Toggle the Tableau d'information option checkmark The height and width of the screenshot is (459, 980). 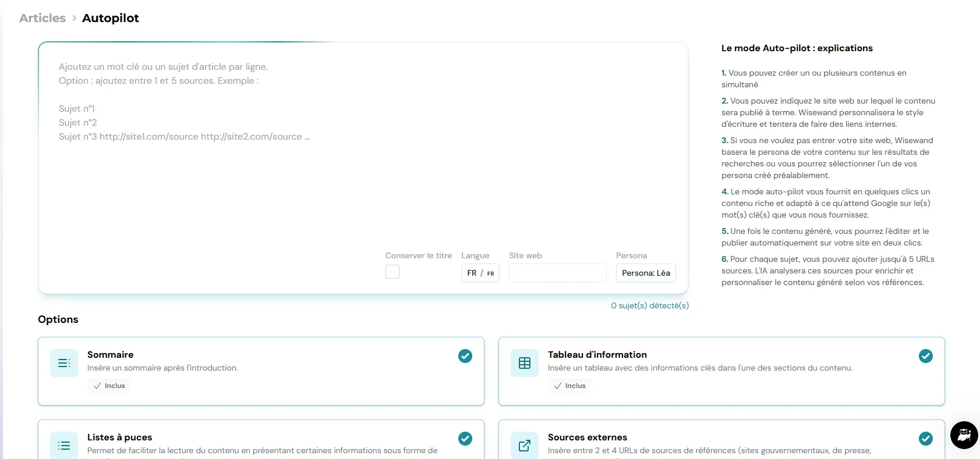(x=926, y=356)
